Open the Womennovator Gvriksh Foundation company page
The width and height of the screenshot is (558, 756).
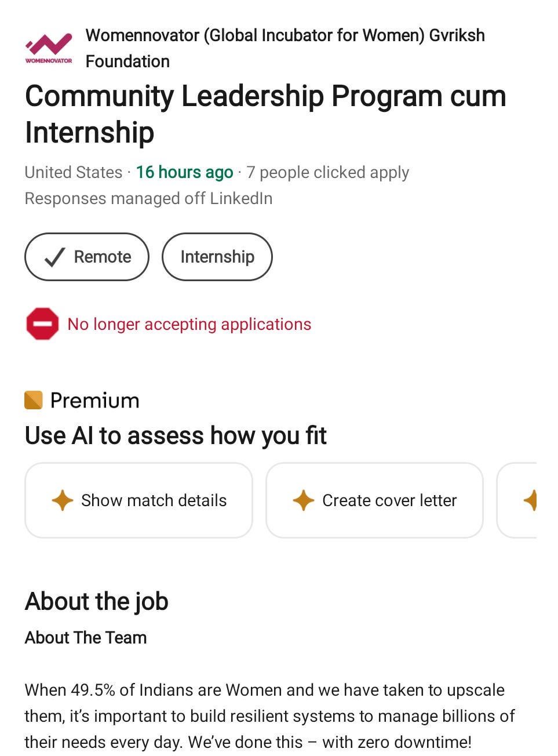[285, 48]
